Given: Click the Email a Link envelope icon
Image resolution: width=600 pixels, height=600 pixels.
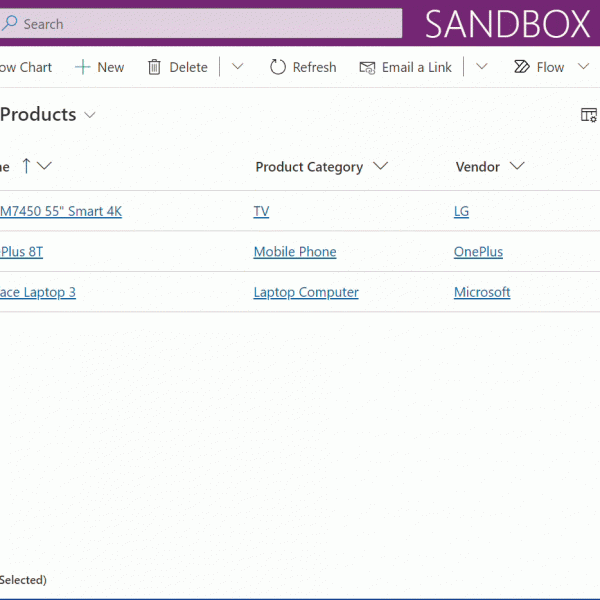Looking at the screenshot, I should [x=367, y=68].
